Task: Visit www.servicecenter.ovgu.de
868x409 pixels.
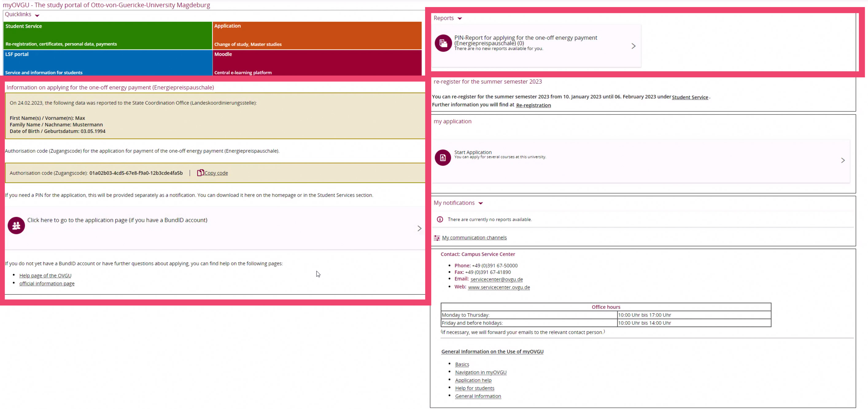Action: point(499,287)
